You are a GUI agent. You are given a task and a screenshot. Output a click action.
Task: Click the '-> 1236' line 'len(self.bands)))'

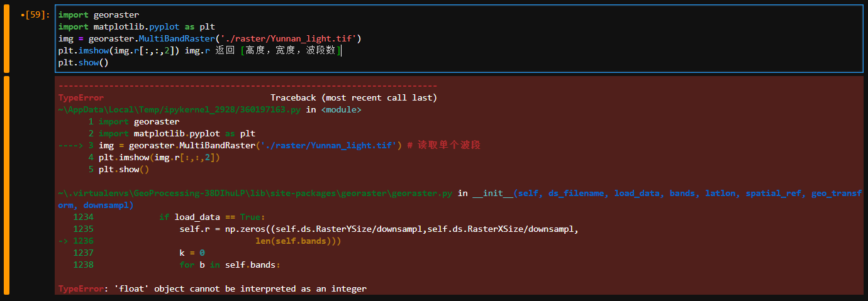point(298,241)
